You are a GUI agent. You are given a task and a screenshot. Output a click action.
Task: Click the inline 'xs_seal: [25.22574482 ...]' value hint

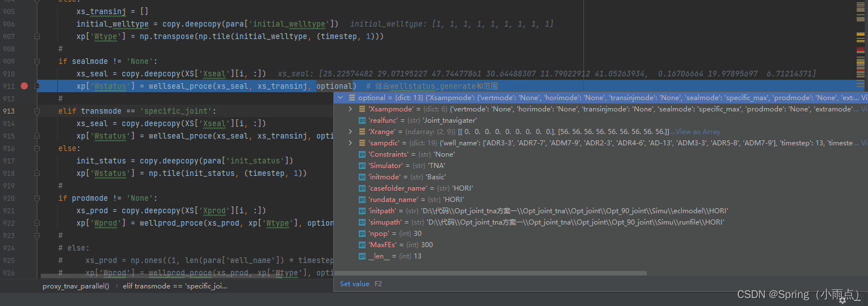tap(547, 74)
